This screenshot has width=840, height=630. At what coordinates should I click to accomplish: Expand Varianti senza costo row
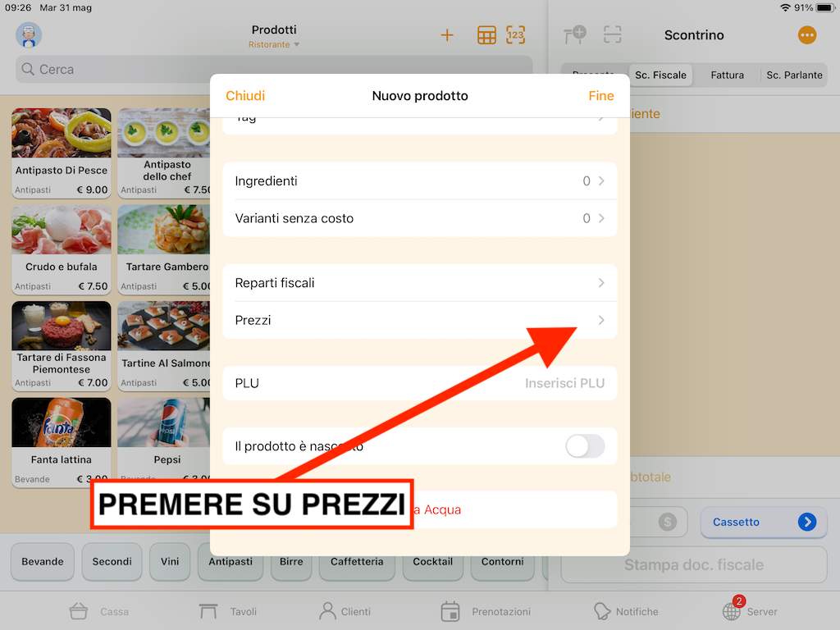coord(420,218)
